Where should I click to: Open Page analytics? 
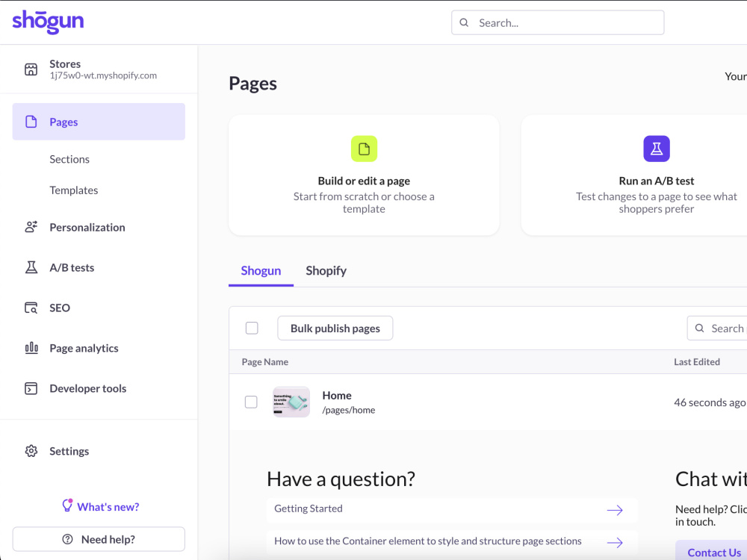[x=84, y=349]
